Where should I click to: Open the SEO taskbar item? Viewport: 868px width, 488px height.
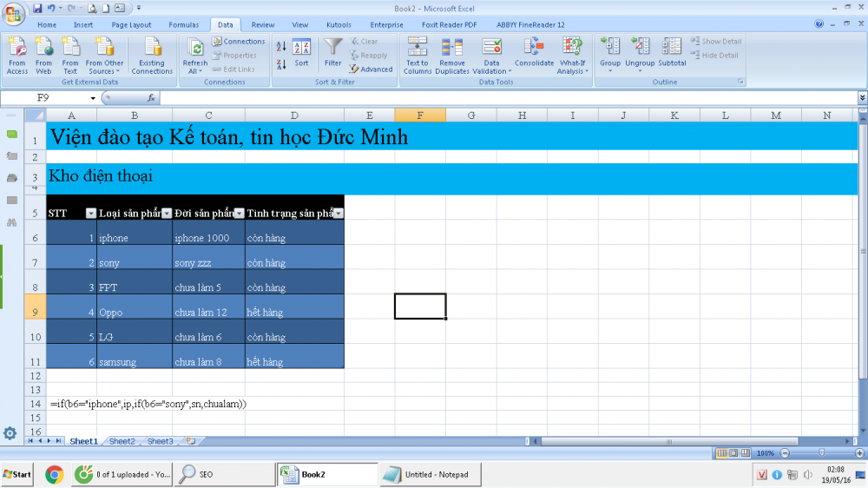[224, 475]
